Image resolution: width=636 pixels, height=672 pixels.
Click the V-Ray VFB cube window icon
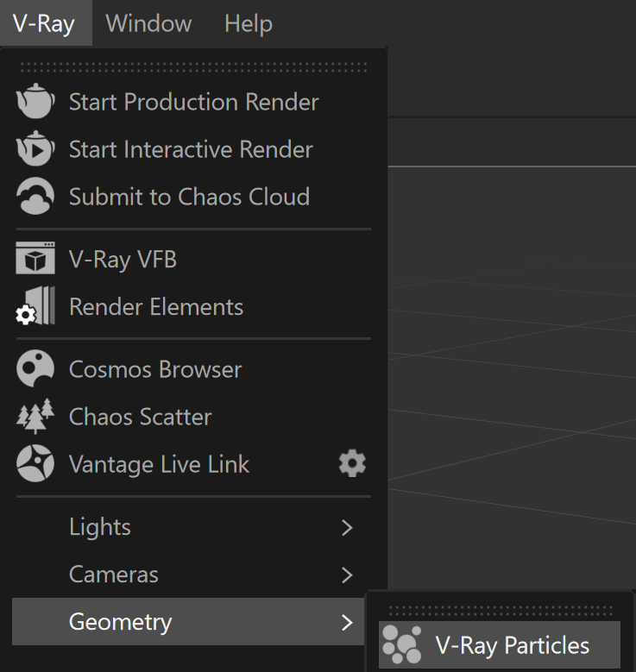tap(35, 258)
